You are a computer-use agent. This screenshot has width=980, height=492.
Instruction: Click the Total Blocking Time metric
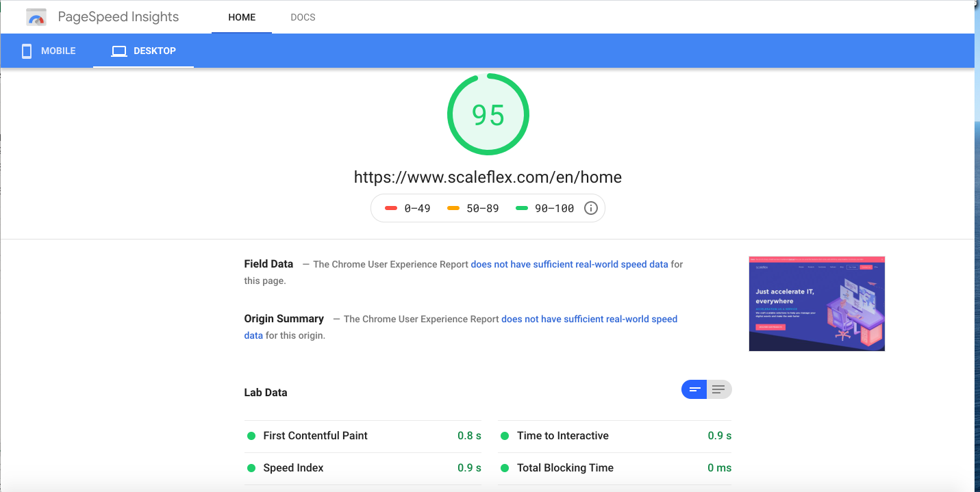pyautogui.click(x=614, y=468)
